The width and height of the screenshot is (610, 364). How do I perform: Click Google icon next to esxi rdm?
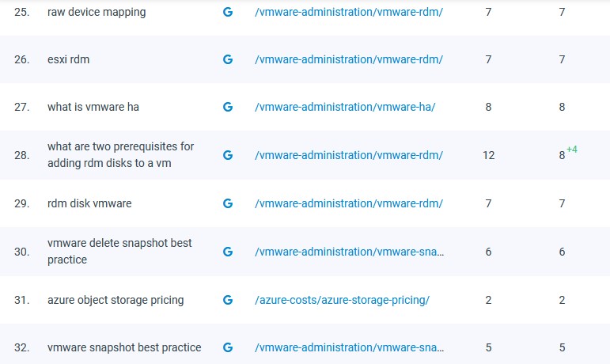click(228, 59)
